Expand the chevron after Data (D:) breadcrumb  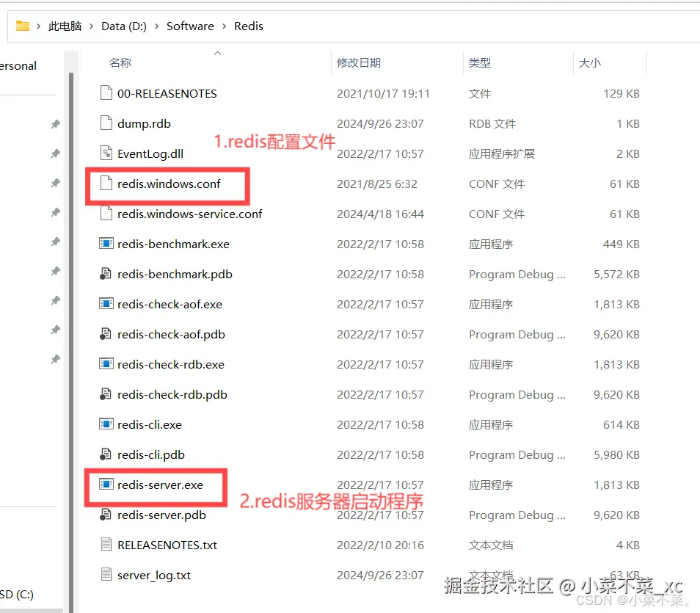click(157, 26)
